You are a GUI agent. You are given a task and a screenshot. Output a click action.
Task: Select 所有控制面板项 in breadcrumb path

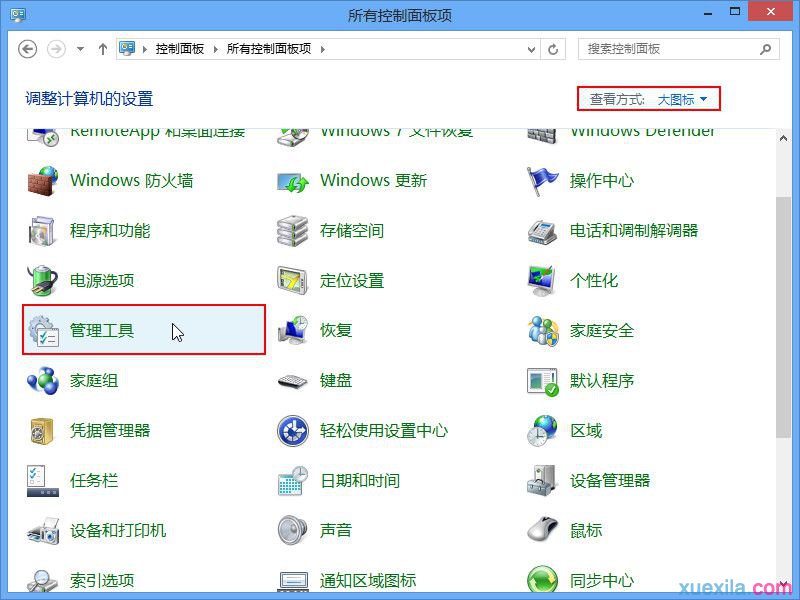click(x=269, y=49)
